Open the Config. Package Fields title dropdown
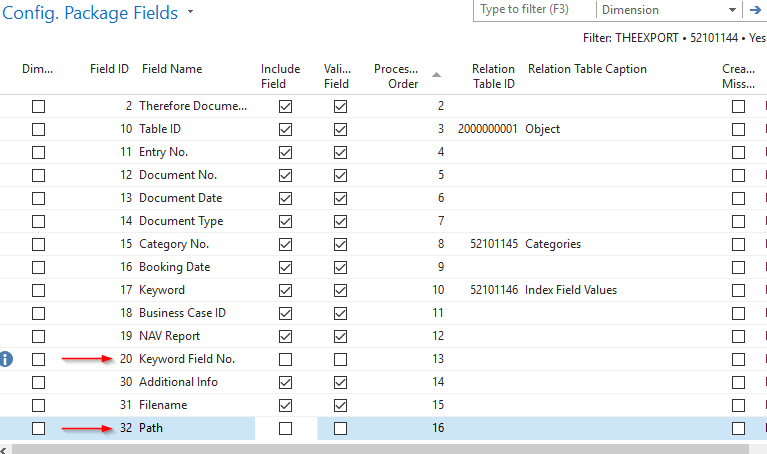Image resolution: width=767 pixels, height=454 pixels. [191, 13]
